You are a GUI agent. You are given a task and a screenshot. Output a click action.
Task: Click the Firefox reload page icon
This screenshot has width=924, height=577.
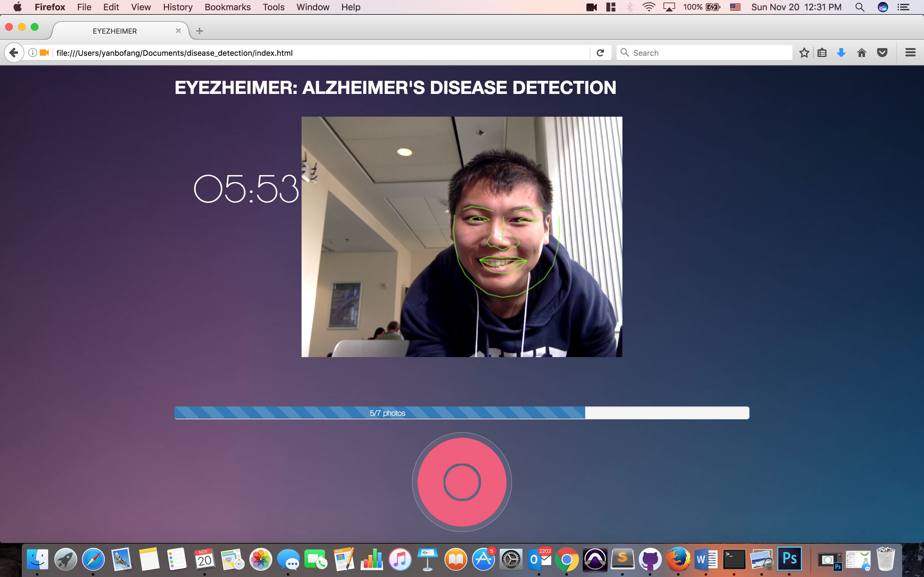coord(600,53)
